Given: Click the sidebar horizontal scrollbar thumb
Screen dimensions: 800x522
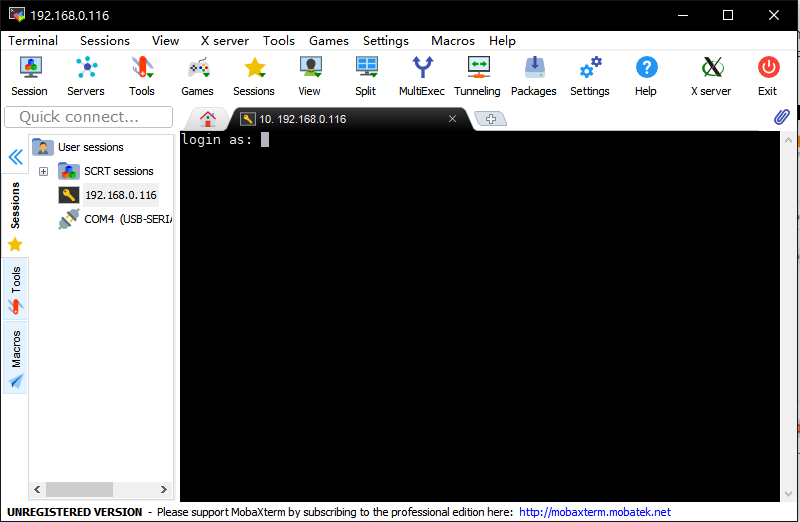Looking at the screenshot, I should [x=79, y=489].
